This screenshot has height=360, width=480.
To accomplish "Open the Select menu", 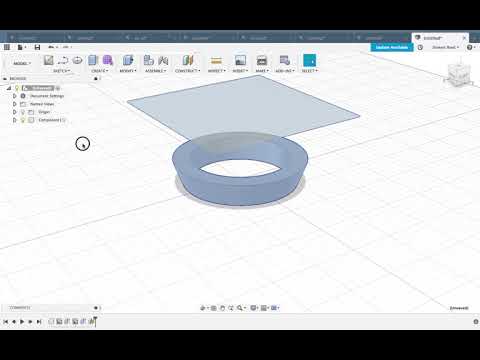I will coord(310,71).
